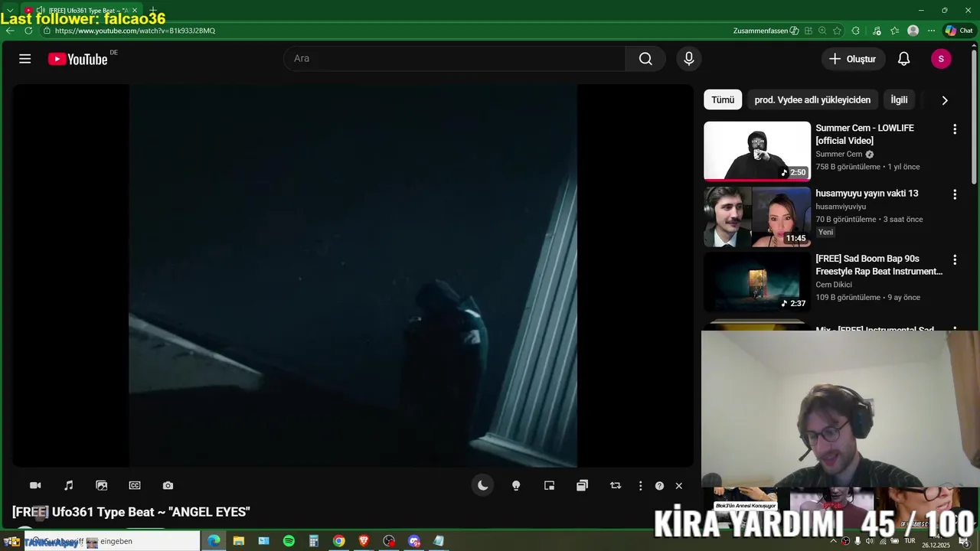Image resolution: width=980 pixels, height=551 pixels.
Task: Click the music note icon below player
Action: (68, 485)
